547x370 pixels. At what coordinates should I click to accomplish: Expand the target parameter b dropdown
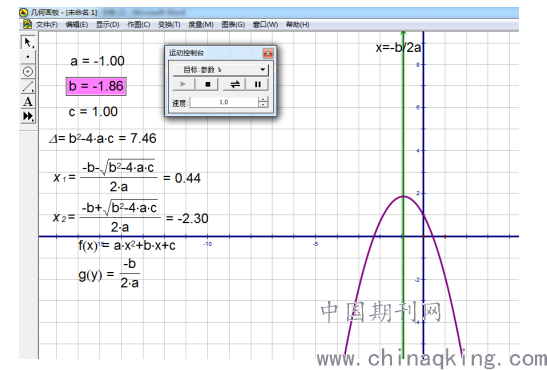(x=262, y=70)
